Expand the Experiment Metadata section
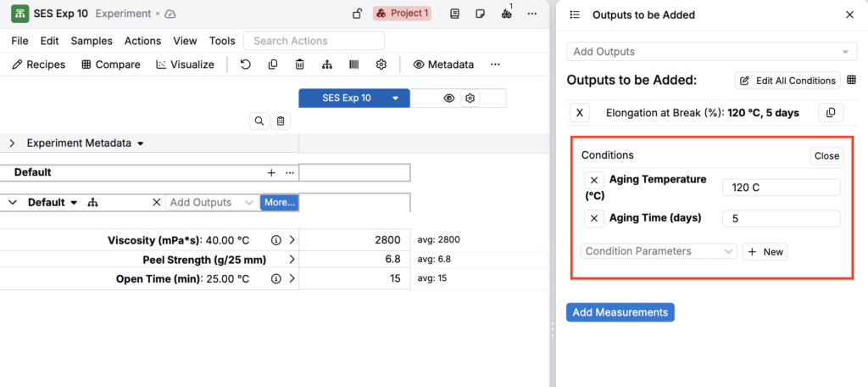Image resolution: width=868 pixels, height=387 pixels. click(x=12, y=143)
